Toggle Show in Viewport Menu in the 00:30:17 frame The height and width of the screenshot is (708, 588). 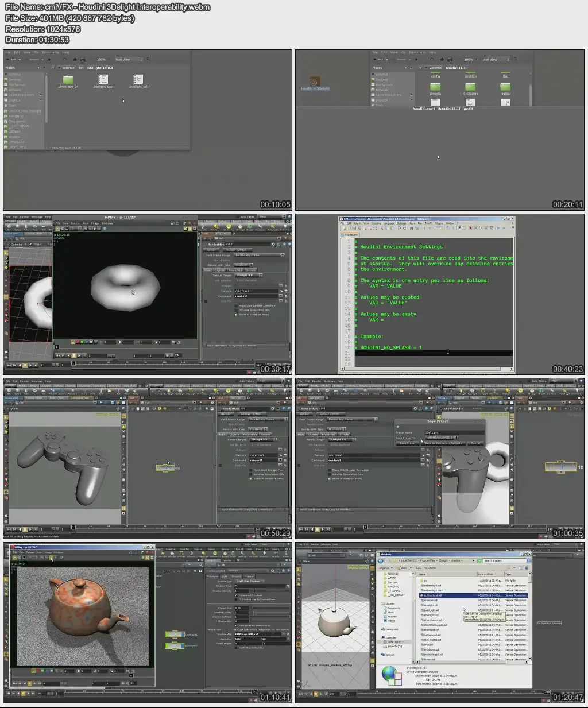coord(237,315)
